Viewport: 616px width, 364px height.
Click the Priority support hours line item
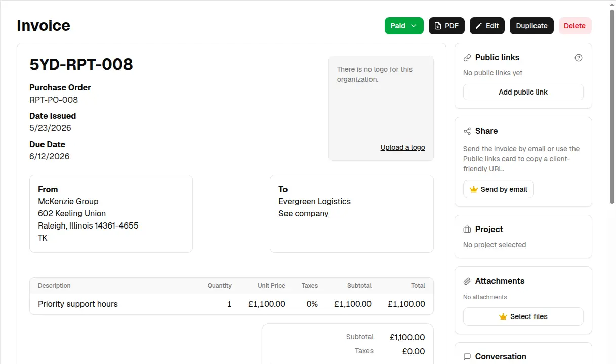78,304
